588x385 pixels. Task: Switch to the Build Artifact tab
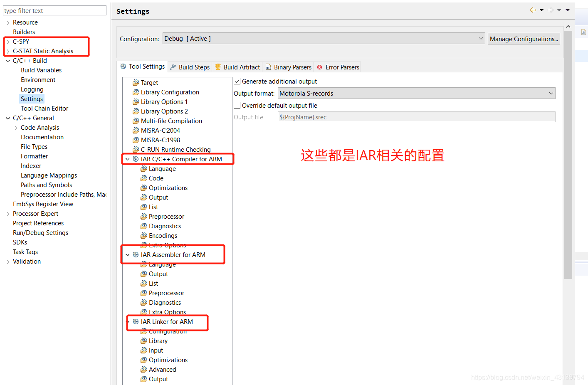[237, 67]
